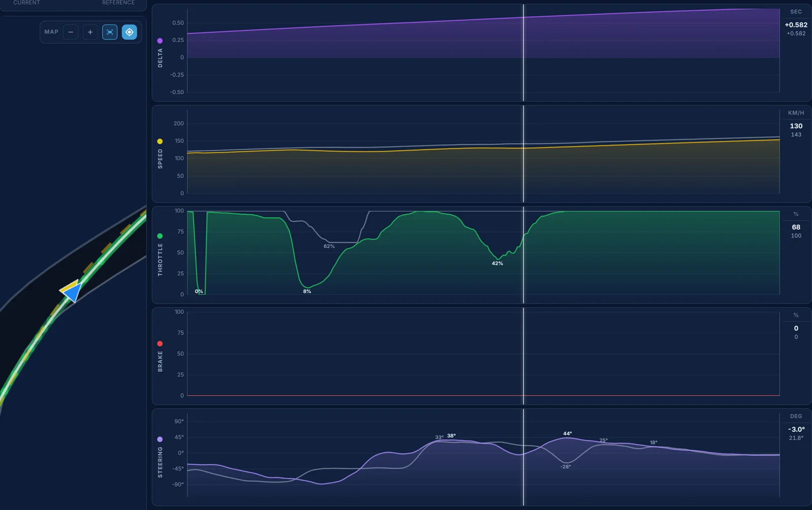This screenshot has width=812, height=510.
Task: Click the 18° steering label
Action: [654, 443]
